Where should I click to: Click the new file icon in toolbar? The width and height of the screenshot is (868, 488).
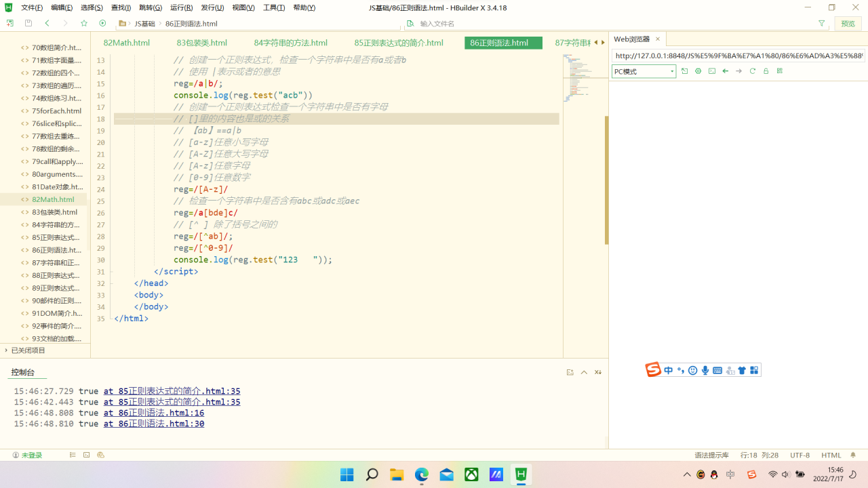coord(9,23)
